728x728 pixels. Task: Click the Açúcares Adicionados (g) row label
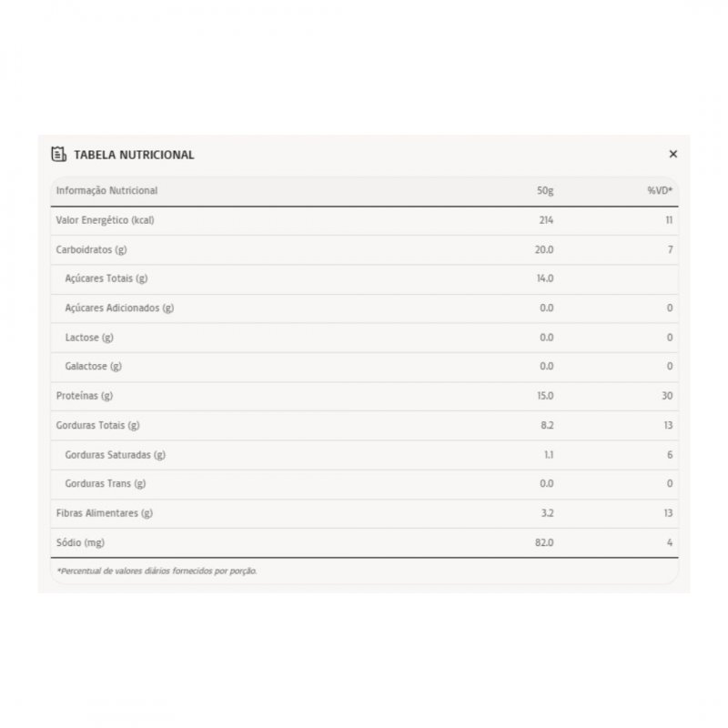[119, 308]
